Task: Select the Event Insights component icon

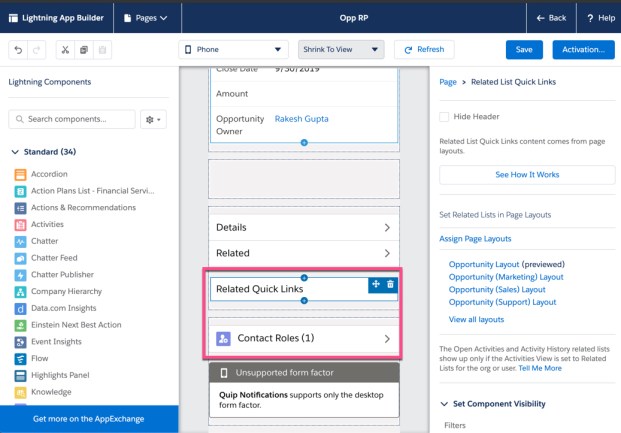Action: tap(20, 342)
